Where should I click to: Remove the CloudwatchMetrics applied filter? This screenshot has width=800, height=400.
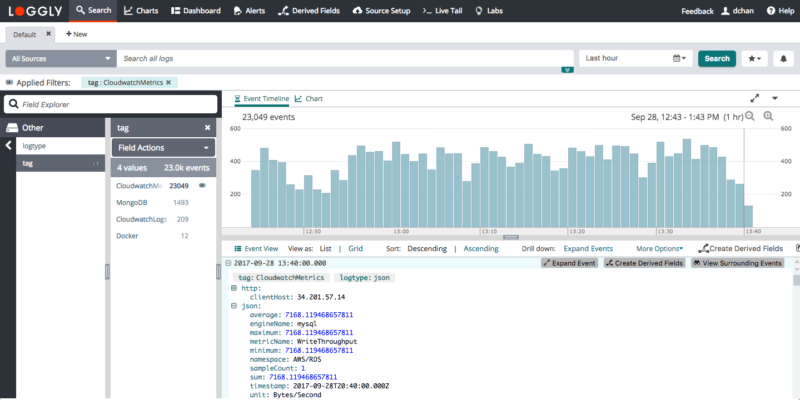coord(168,82)
